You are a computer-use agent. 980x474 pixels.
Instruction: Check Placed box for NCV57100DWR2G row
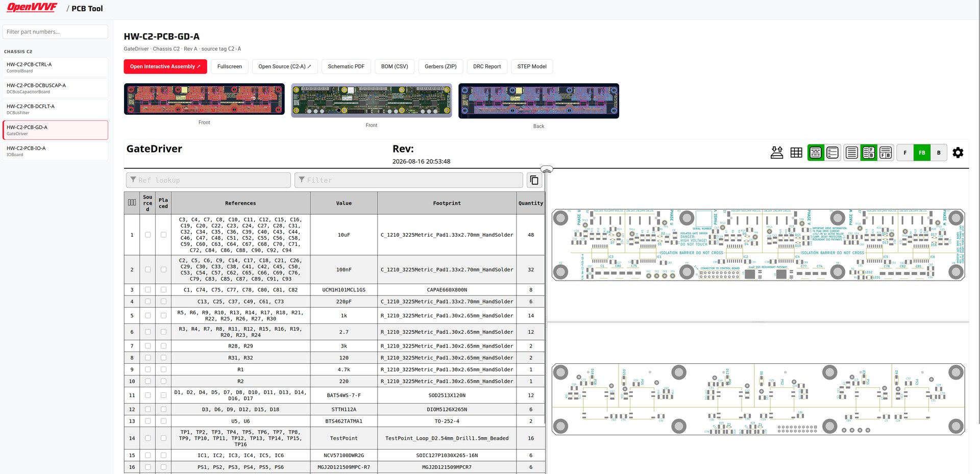[163, 456]
